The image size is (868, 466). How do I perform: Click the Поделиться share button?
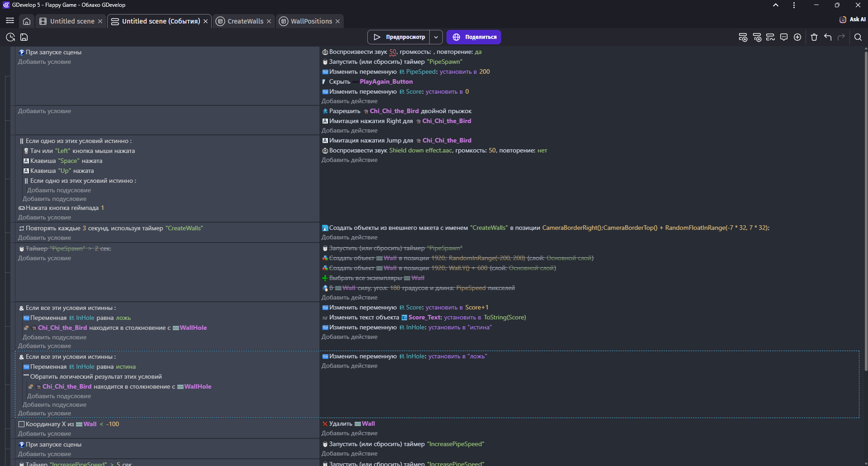(x=474, y=37)
